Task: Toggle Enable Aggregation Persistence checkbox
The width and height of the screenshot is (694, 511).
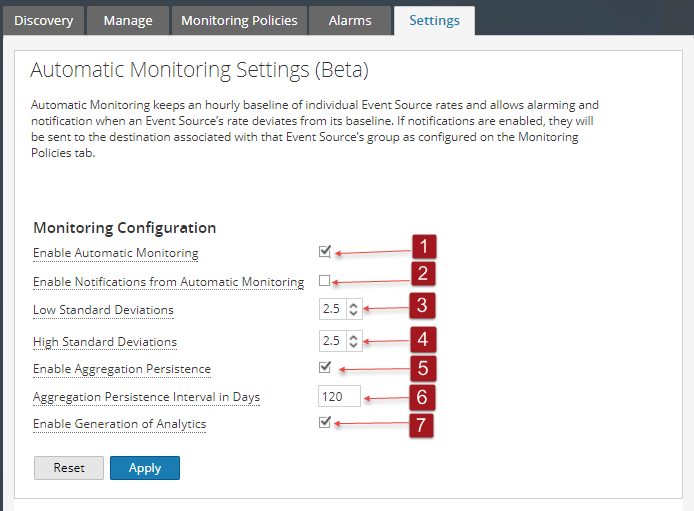Action: tap(325, 368)
